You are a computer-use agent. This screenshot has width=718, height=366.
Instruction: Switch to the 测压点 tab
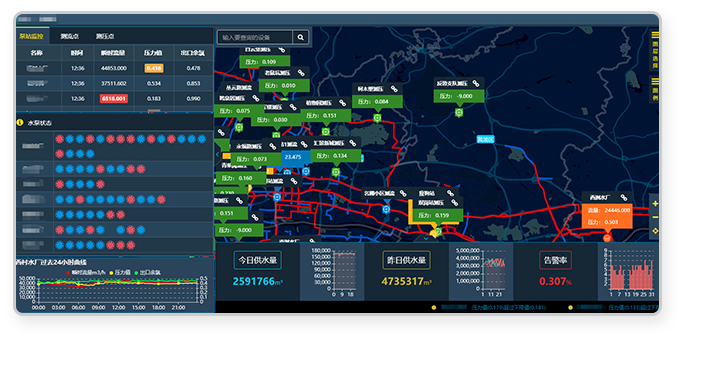click(x=105, y=36)
